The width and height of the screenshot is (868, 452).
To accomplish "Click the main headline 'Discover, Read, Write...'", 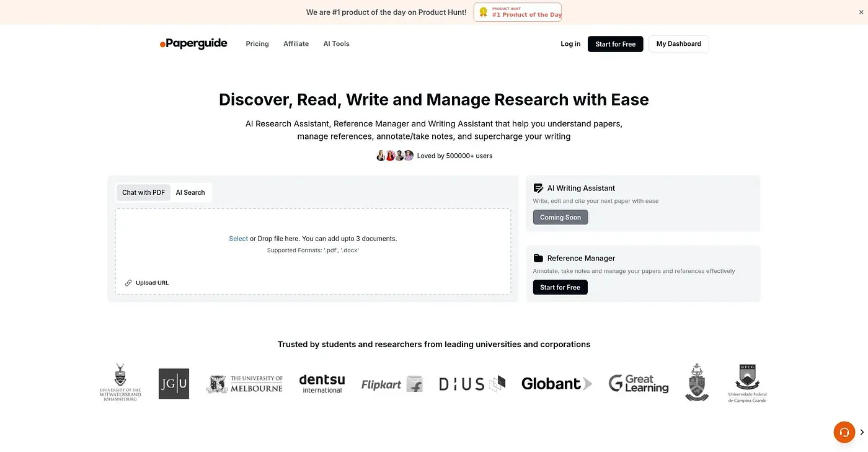I will point(434,99).
